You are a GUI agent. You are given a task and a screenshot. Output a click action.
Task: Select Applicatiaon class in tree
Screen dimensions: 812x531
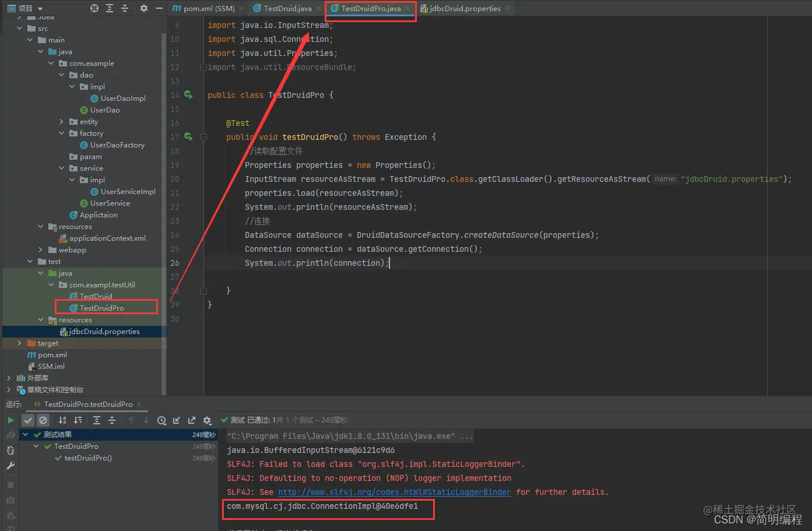point(99,214)
